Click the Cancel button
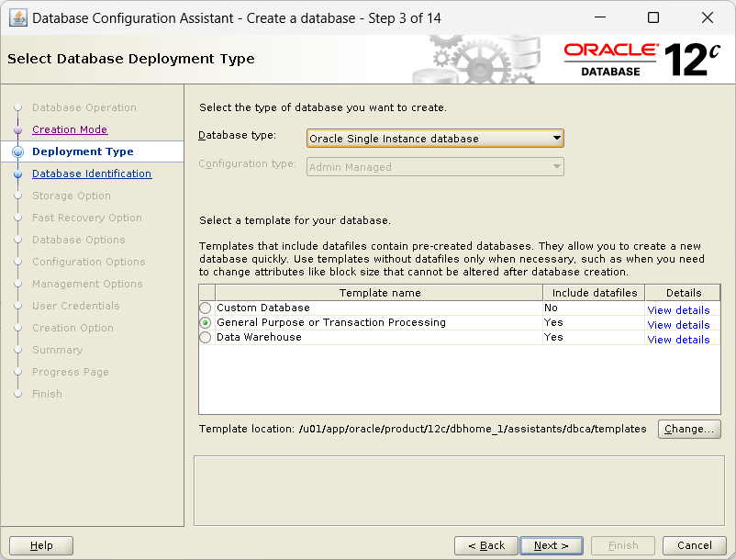 point(694,545)
